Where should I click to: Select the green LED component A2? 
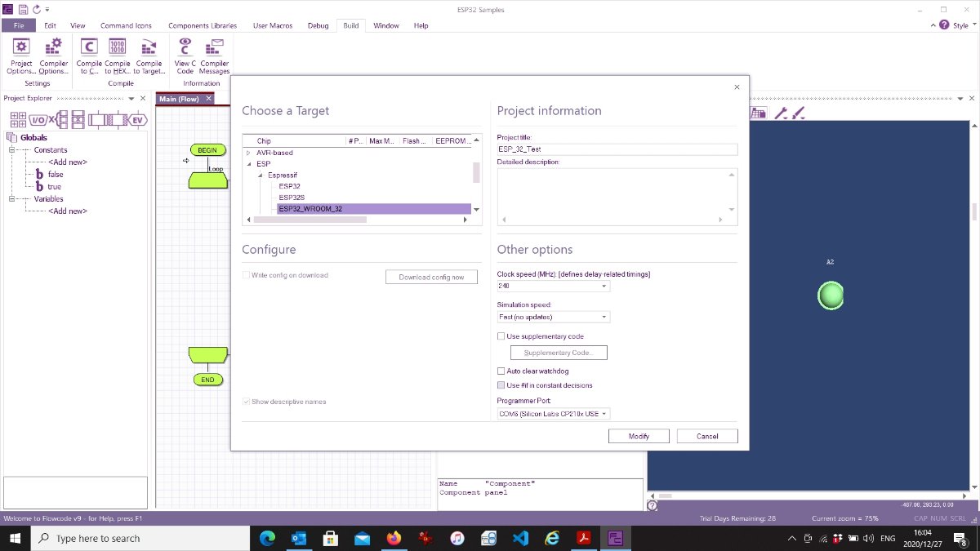click(831, 295)
